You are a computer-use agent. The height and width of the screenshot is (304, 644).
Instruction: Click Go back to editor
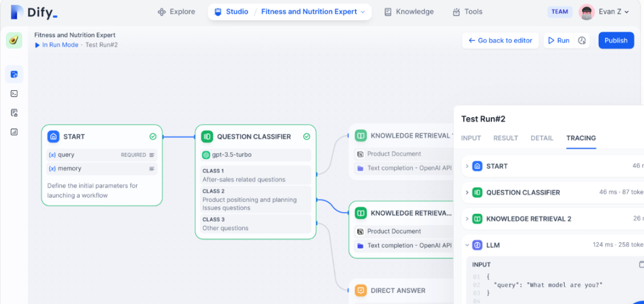coord(500,41)
